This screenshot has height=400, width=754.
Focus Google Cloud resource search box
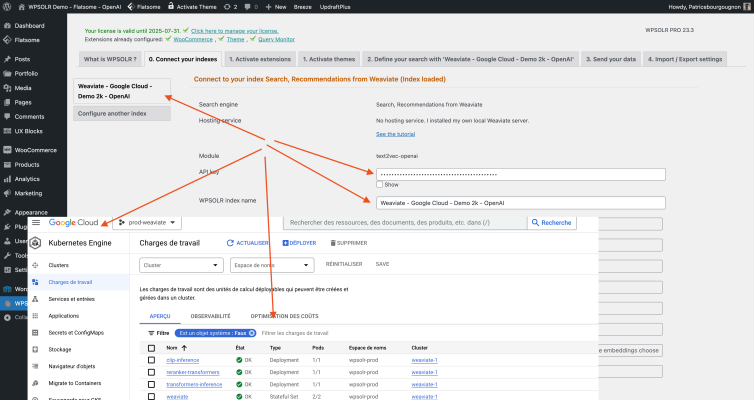pyautogui.click(x=405, y=223)
